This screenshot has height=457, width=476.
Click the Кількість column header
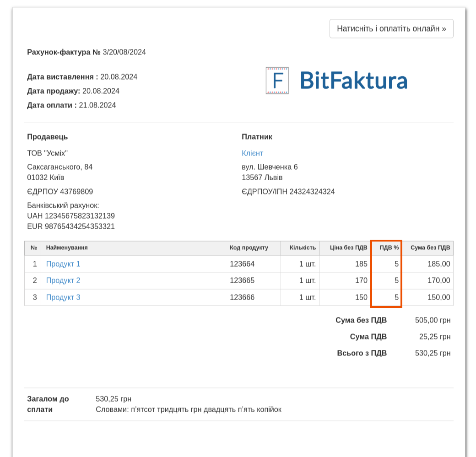(303, 247)
